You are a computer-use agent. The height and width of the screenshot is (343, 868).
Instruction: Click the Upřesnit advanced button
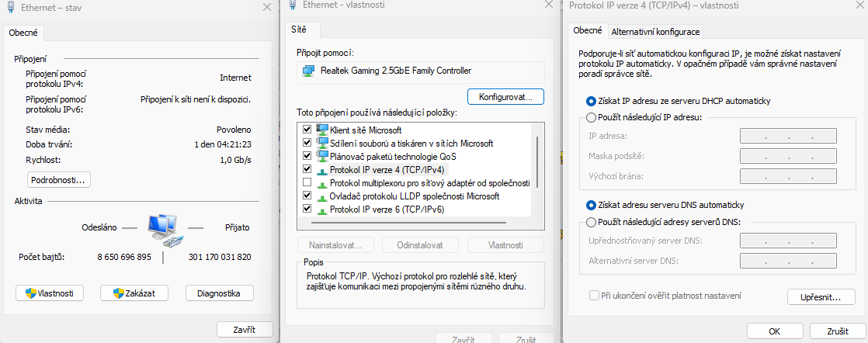pyautogui.click(x=821, y=296)
